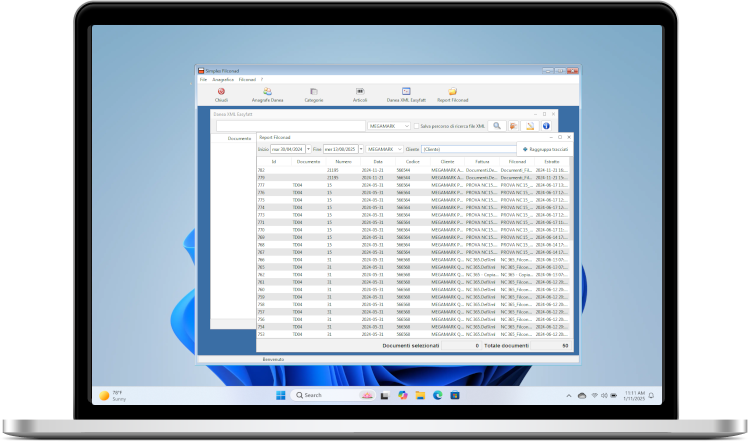Toggle 'Salva percorso di ricerca file XML' checkbox
Screen dimensions: 749x442
click(x=416, y=126)
